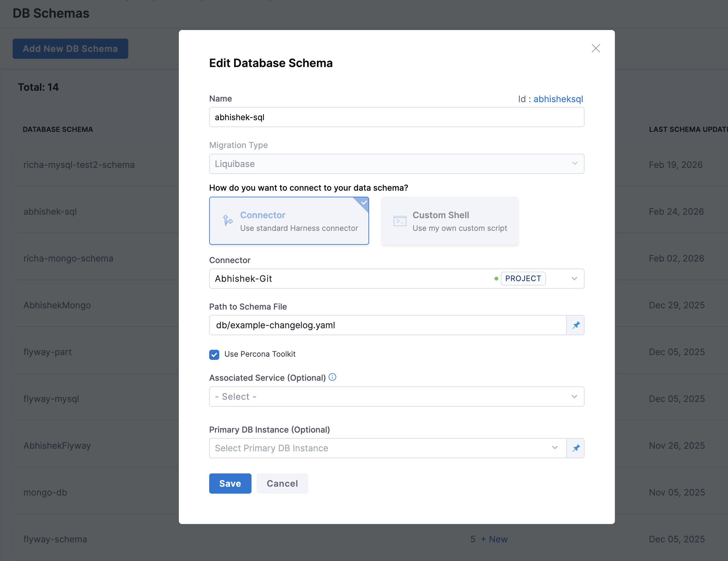Uncheck Use Percona Toolkit
The height and width of the screenshot is (561, 728).
coord(214,354)
